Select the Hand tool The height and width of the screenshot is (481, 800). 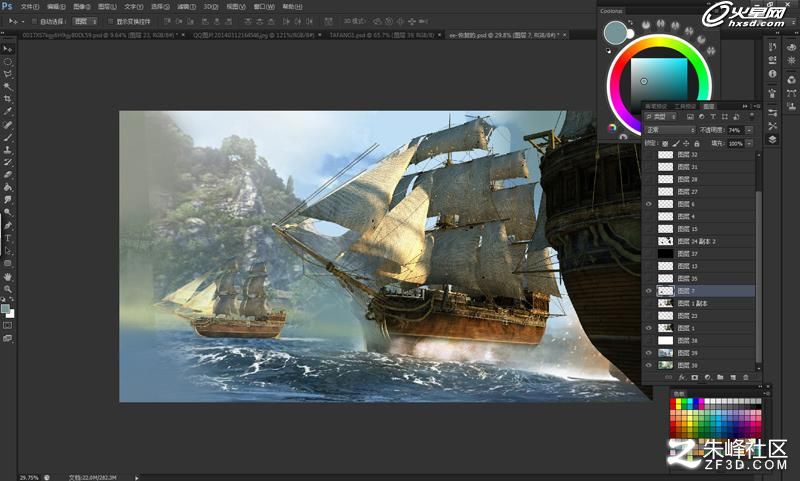click(x=7, y=277)
